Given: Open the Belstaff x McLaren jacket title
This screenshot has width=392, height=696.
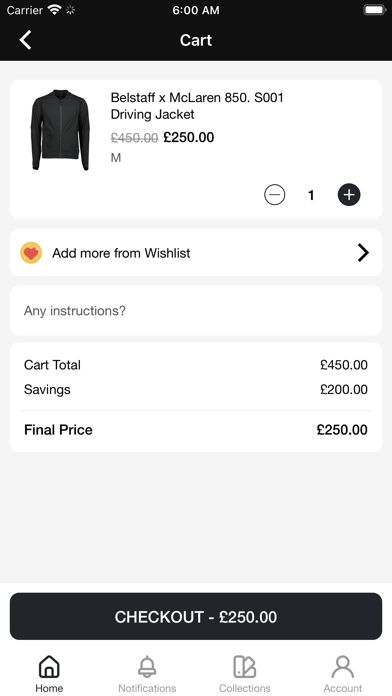Looking at the screenshot, I should pyautogui.click(x=197, y=106).
